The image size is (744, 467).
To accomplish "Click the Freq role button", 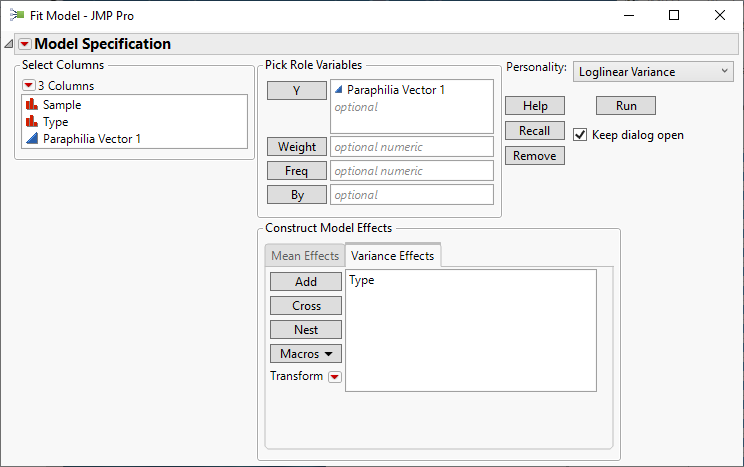I will (x=297, y=171).
